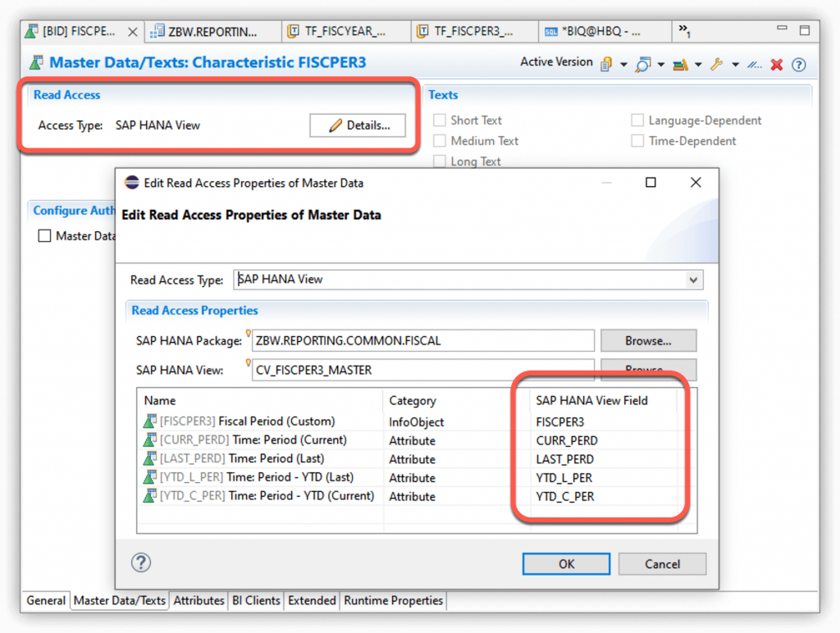
Task: Switch to the General bottom tab
Action: coord(46,600)
